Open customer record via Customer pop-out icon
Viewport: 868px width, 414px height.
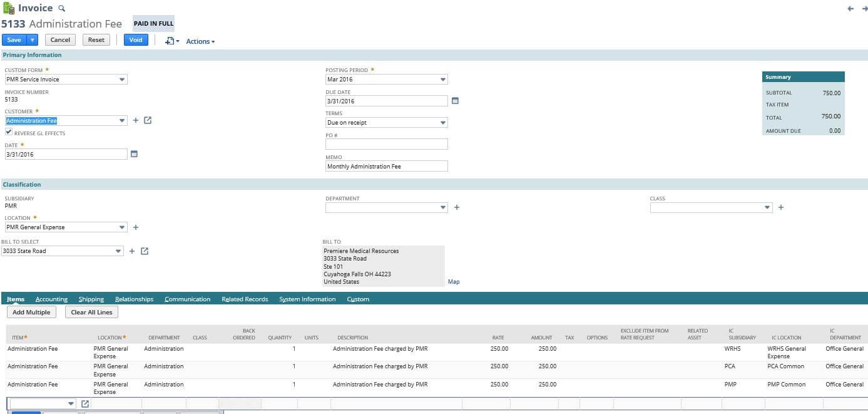(148, 120)
